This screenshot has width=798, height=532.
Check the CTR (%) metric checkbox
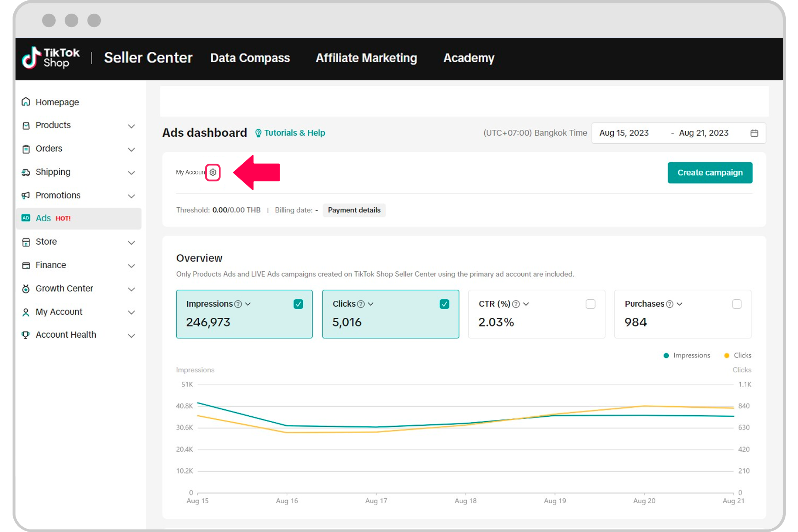pyautogui.click(x=591, y=304)
